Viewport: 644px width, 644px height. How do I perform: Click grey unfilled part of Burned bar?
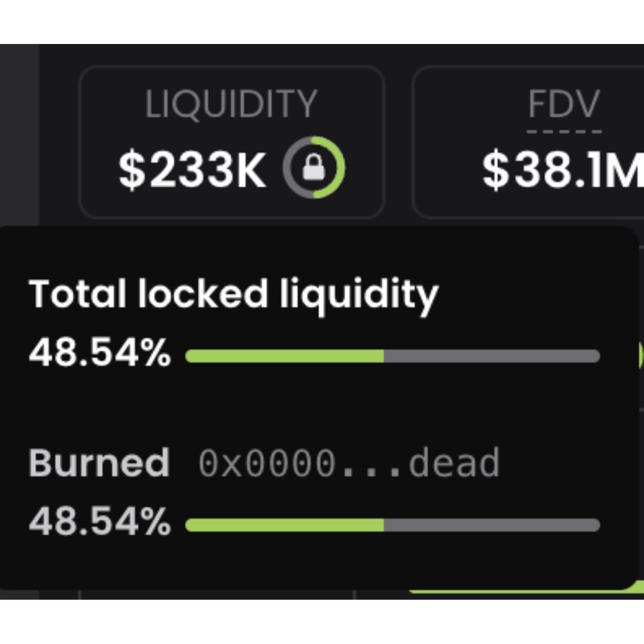492,525
